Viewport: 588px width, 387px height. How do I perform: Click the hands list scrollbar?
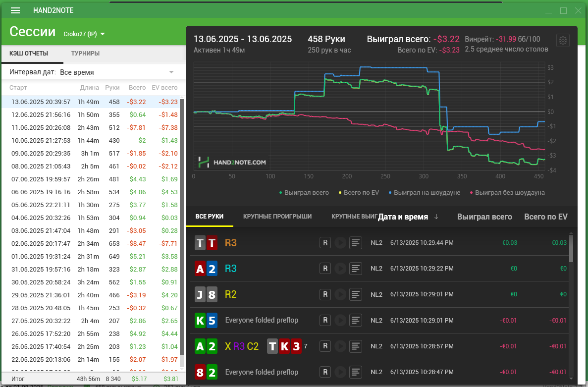pos(571,248)
